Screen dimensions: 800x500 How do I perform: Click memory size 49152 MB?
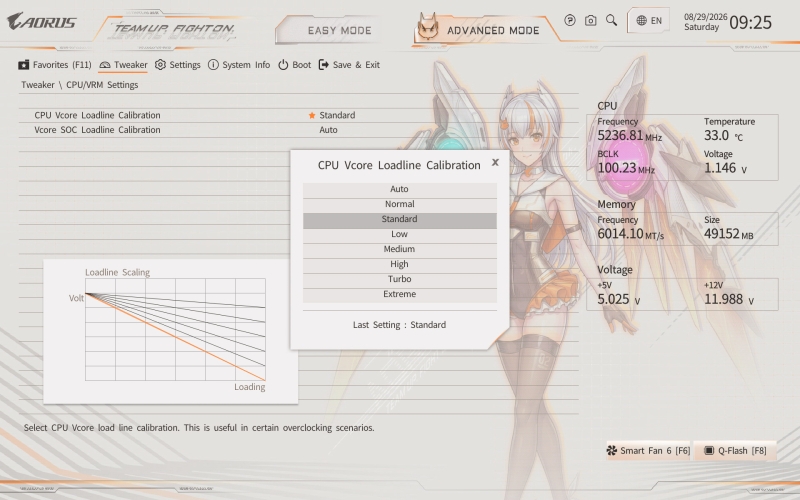(729, 234)
